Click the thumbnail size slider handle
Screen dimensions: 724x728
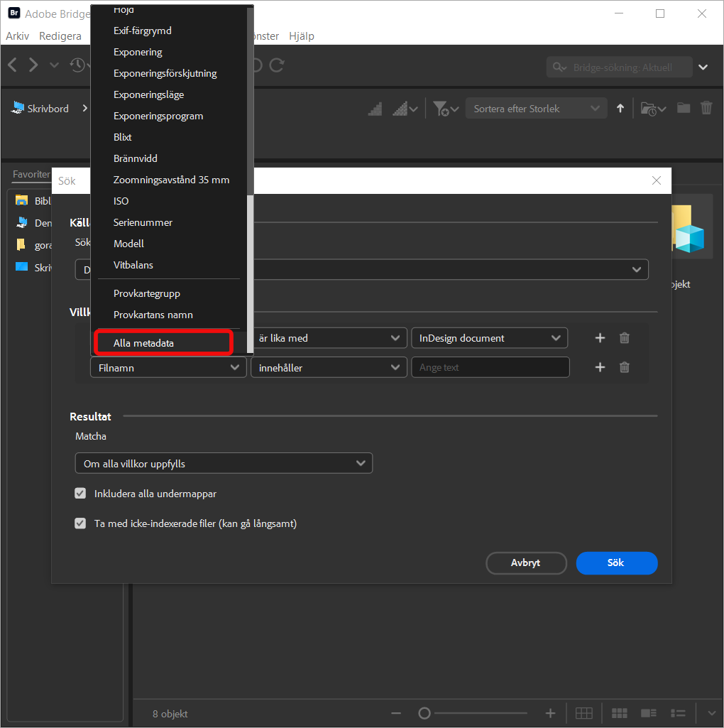424,713
